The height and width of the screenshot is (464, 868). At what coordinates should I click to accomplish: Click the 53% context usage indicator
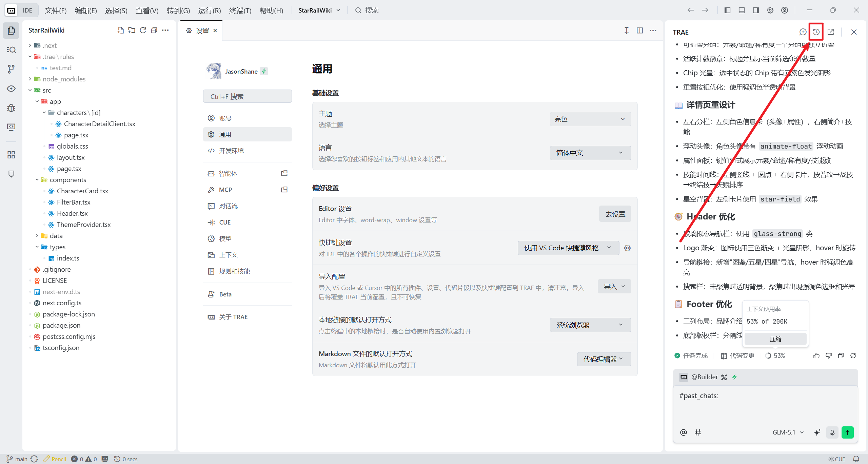775,355
